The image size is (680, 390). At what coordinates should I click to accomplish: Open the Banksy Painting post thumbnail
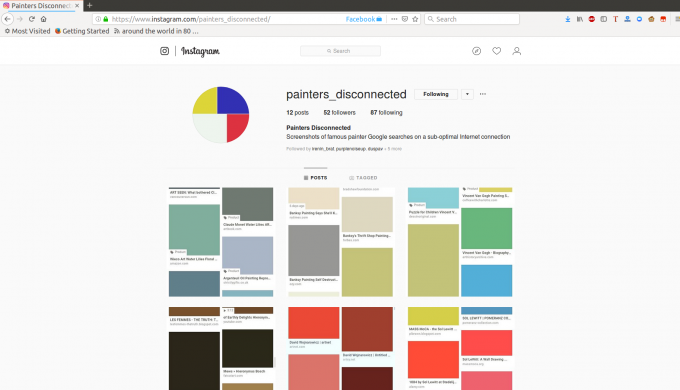point(340,242)
